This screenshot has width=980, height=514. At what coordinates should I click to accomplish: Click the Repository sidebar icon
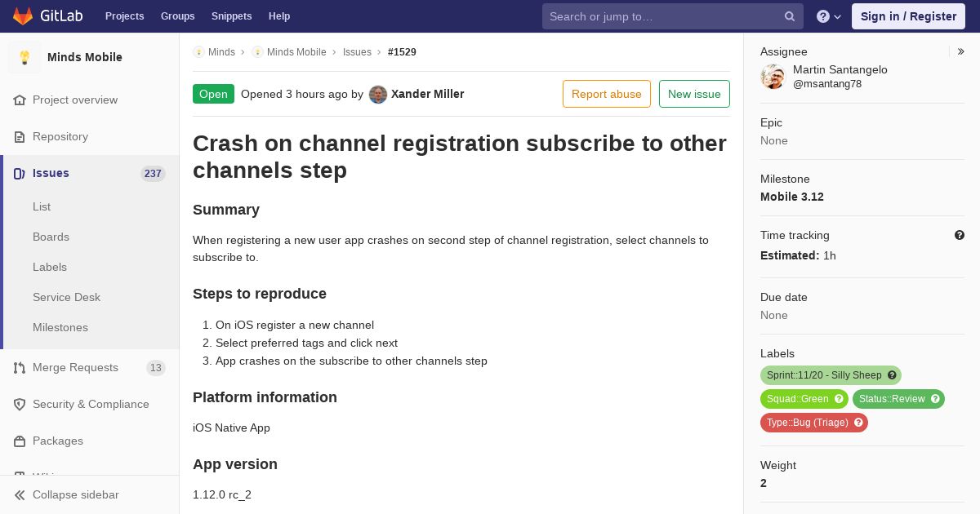(x=20, y=137)
